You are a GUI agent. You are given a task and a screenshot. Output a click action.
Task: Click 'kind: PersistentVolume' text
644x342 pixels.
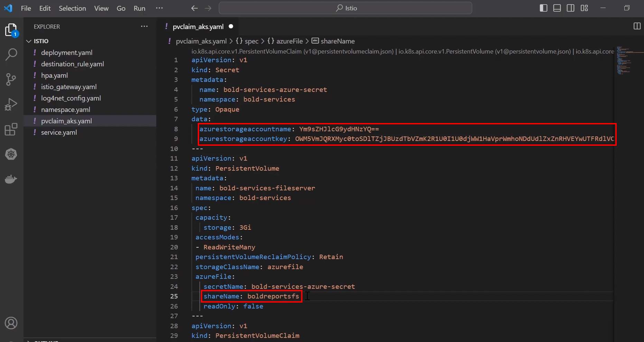235,168
